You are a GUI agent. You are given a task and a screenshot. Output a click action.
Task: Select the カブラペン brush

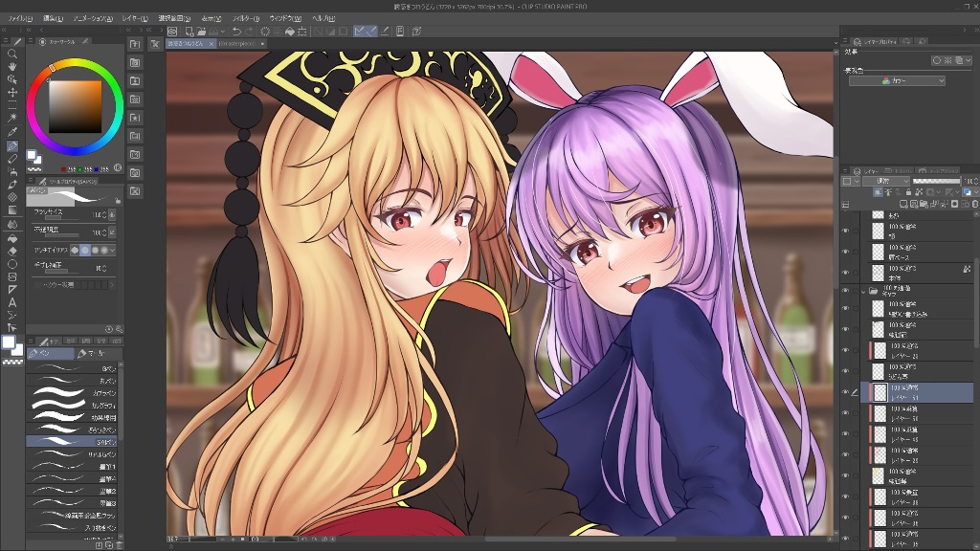72,393
